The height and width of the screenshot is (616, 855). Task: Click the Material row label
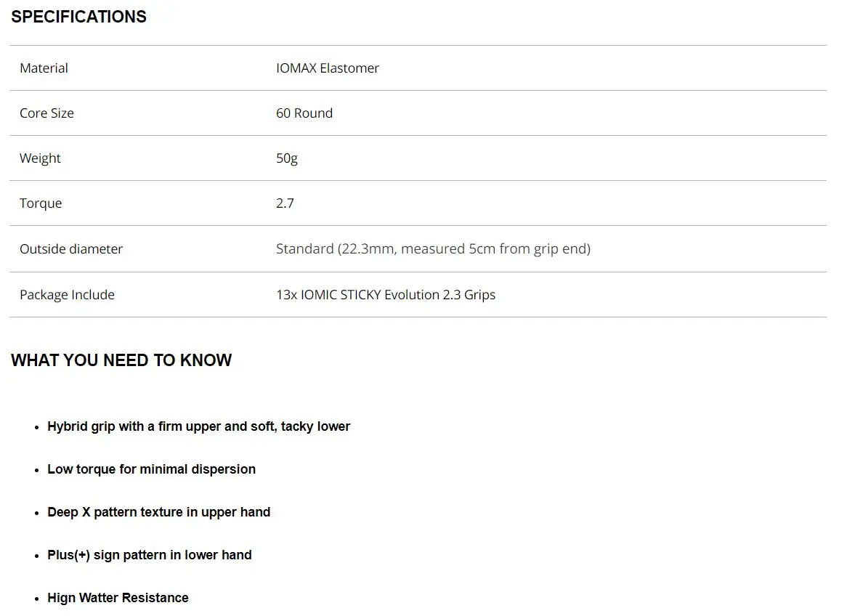tap(44, 68)
